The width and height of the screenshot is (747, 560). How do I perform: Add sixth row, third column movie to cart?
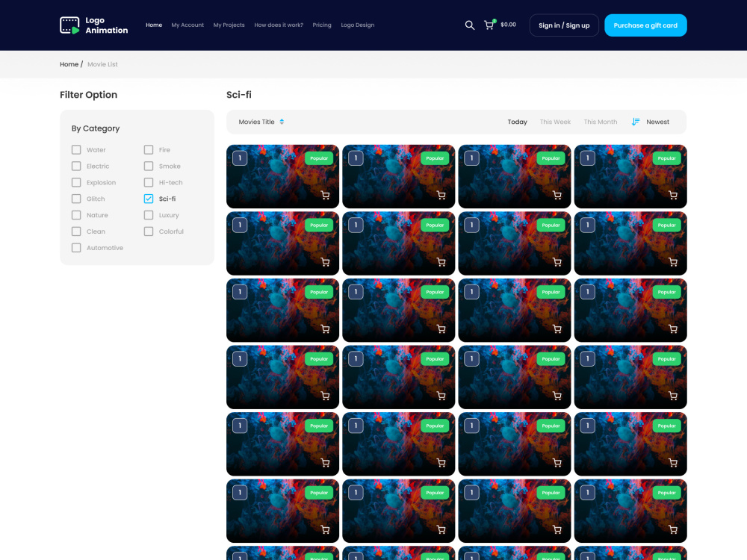[x=557, y=530]
